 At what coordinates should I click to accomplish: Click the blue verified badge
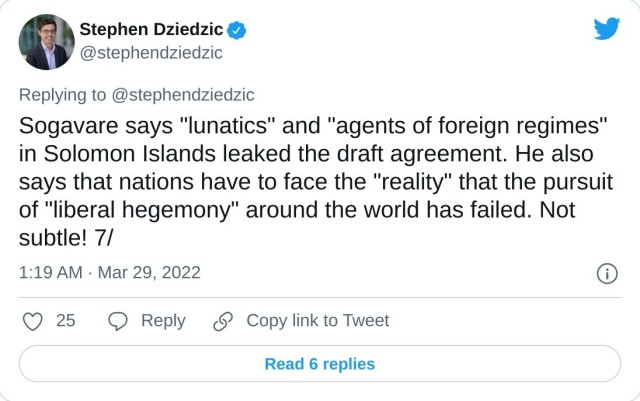click(x=238, y=29)
